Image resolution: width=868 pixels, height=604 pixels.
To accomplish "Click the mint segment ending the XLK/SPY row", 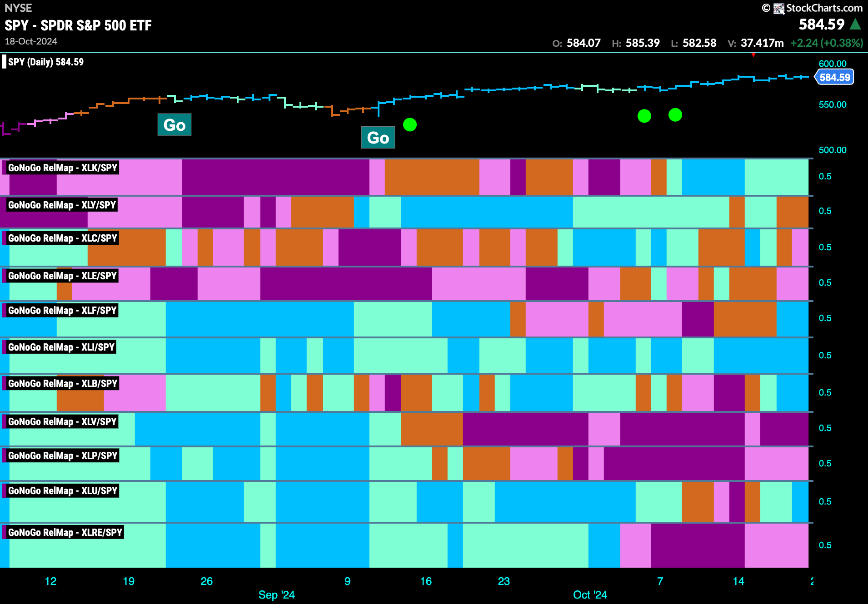I will [777, 177].
